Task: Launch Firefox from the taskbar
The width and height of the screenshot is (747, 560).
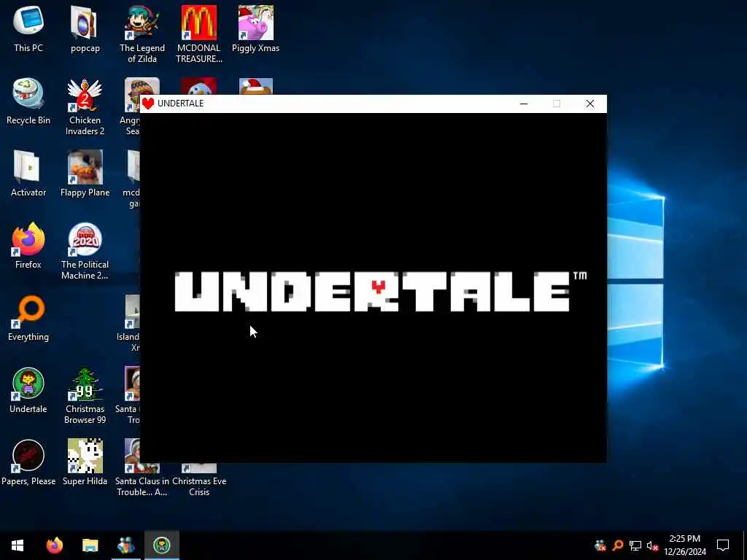Action: (54, 545)
